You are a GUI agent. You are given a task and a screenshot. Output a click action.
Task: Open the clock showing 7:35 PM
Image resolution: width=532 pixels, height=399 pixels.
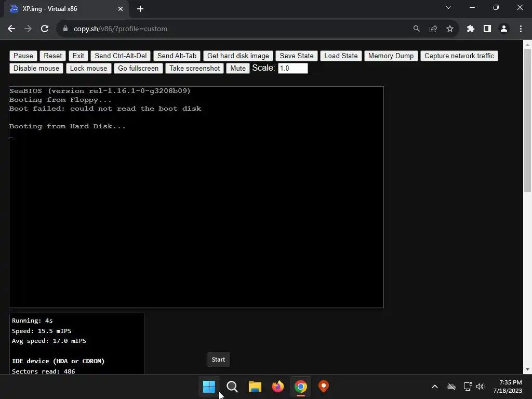[508, 387]
